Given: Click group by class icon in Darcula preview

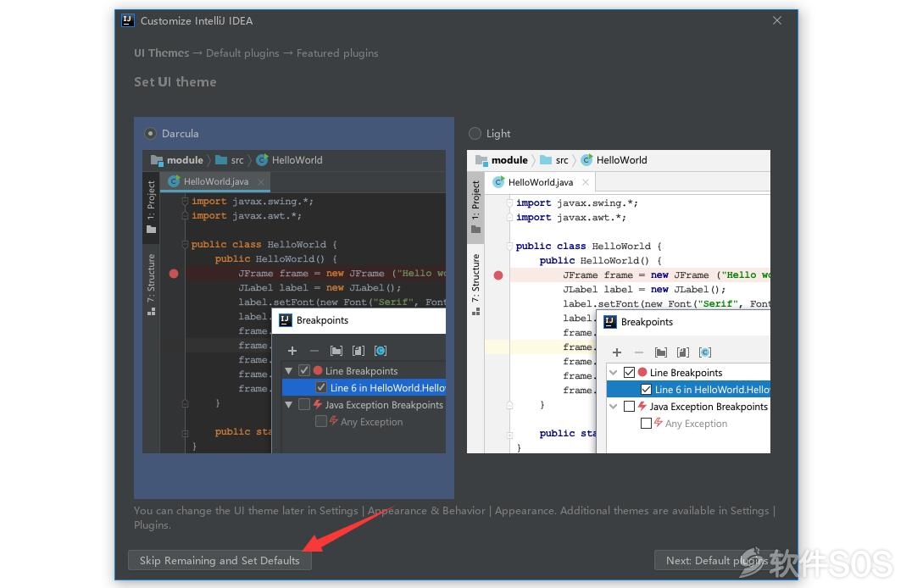Looking at the screenshot, I should [381, 351].
